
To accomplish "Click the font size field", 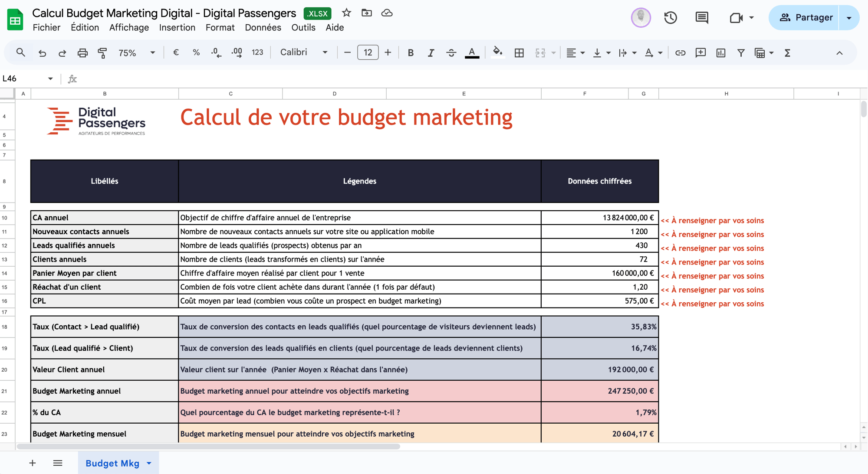I will (368, 52).
